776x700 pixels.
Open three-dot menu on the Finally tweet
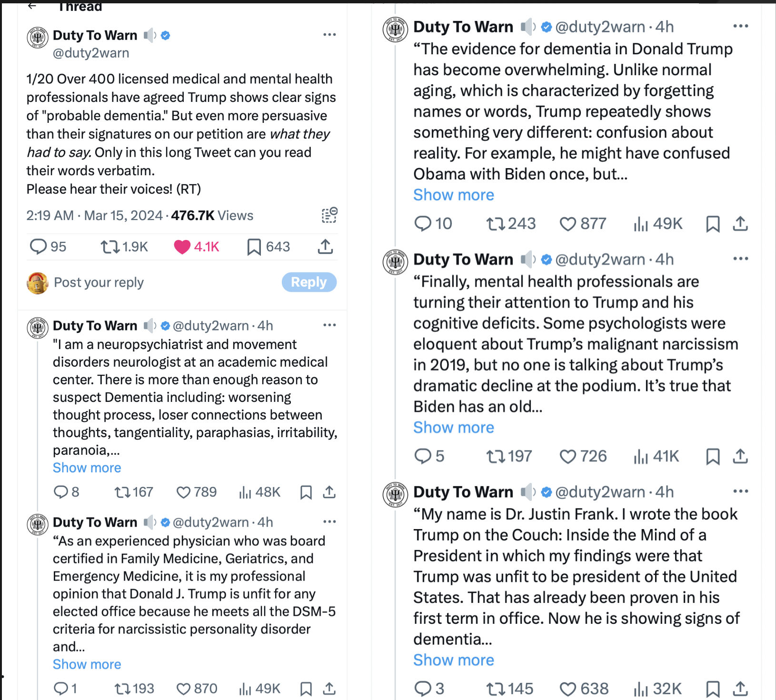740,259
